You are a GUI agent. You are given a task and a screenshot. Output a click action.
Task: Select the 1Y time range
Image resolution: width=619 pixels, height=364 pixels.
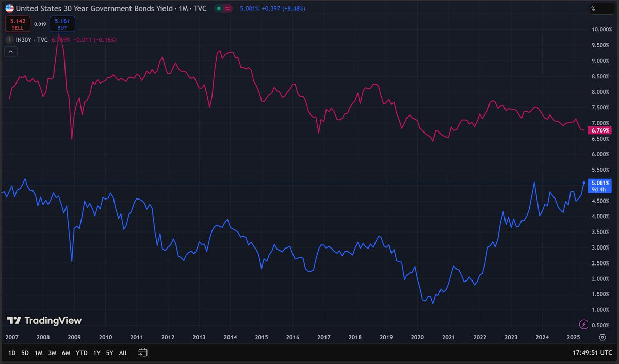point(97,353)
